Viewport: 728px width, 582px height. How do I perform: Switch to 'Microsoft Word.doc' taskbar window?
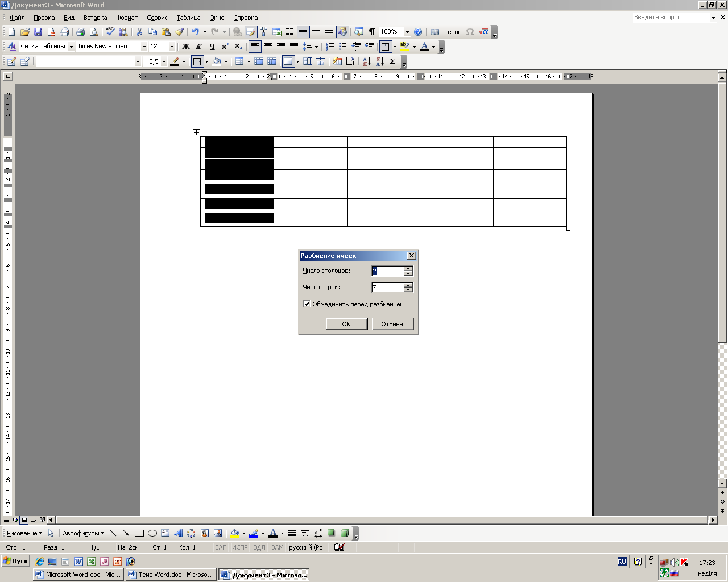pyautogui.click(x=78, y=575)
